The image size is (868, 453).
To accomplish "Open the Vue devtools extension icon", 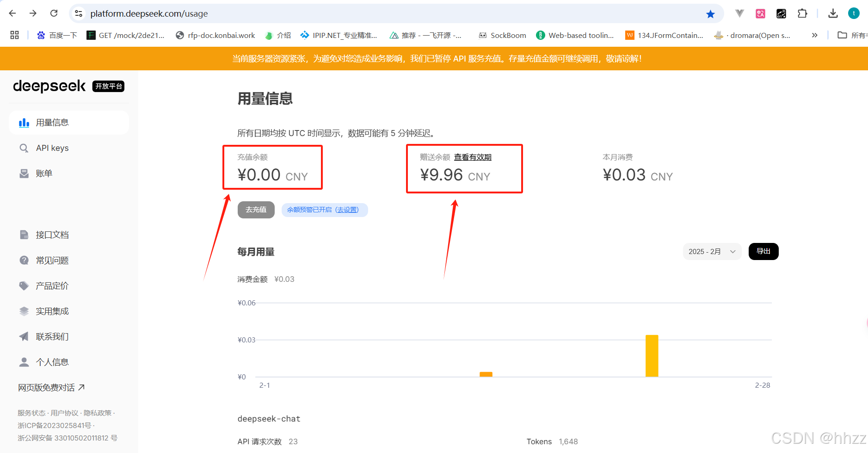I will click(739, 13).
